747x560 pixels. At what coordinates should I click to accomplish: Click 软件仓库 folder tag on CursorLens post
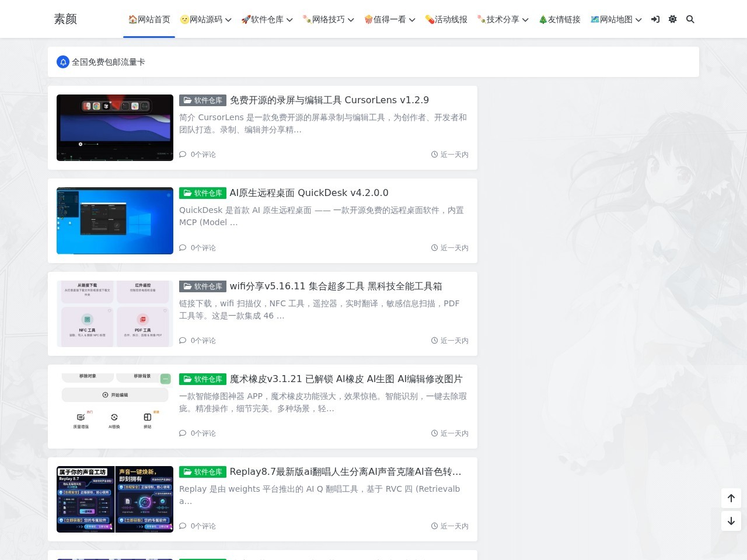pos(203,100)
